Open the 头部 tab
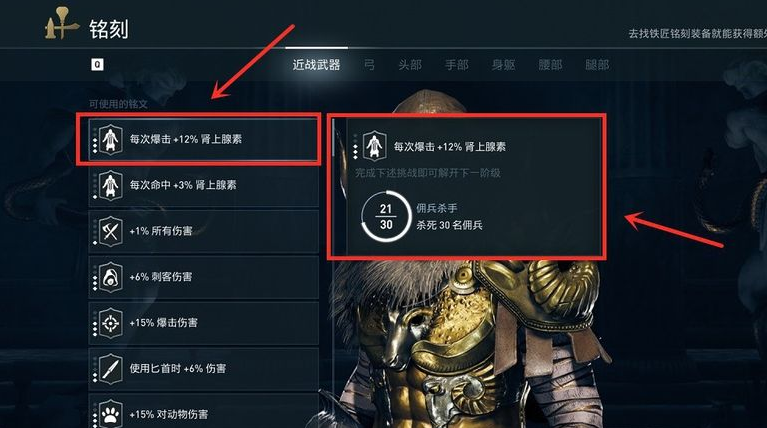 pyautogui.click(x=410, y=65)
